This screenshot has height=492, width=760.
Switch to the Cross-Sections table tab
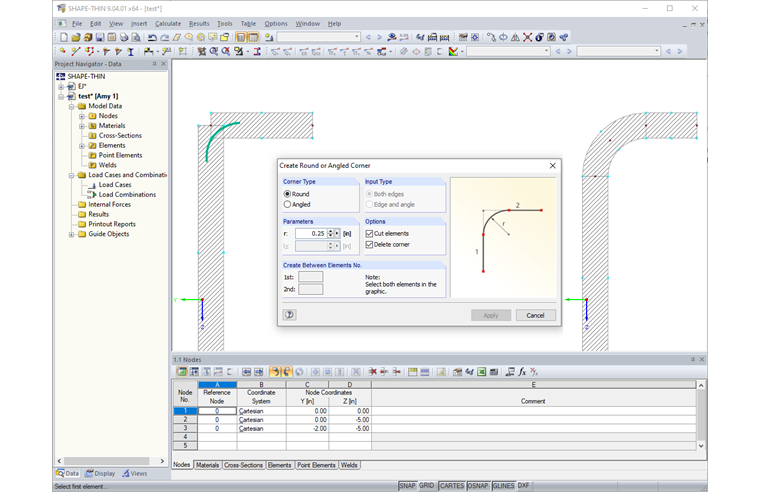pos(243,465)
